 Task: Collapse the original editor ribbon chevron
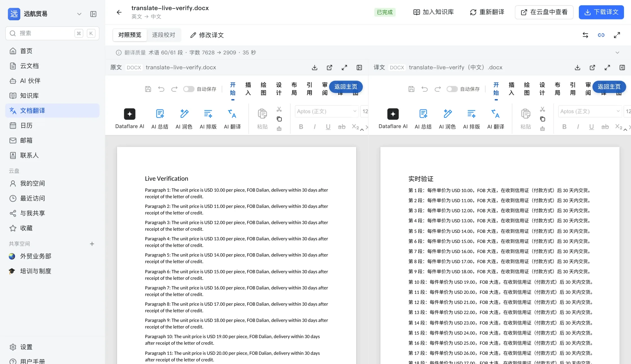click(x=362, y=130)
